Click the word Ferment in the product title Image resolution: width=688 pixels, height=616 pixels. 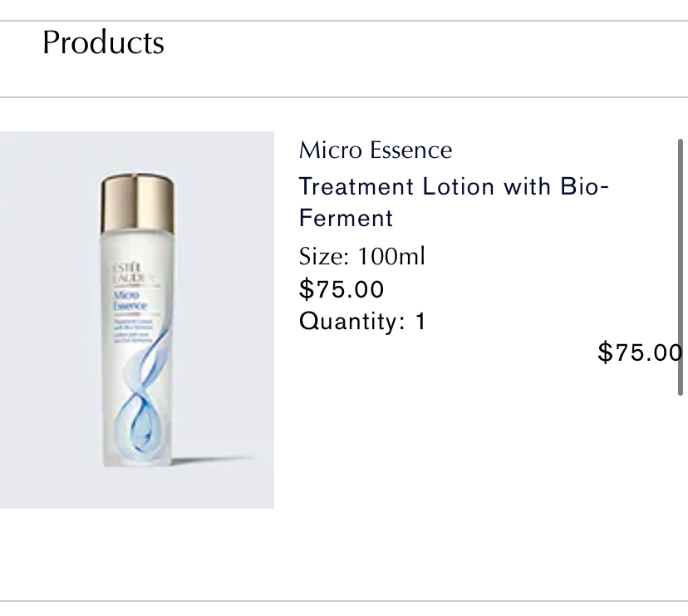click(346, 219)
